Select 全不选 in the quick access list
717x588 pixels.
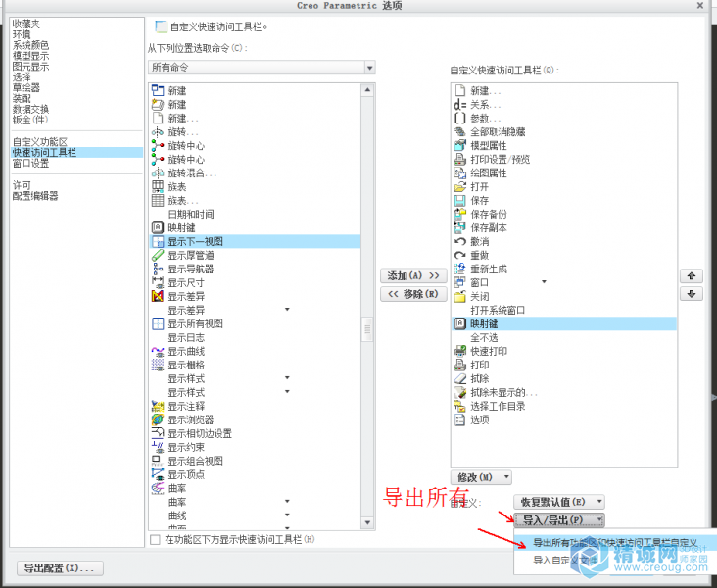[x=484, y=337]
